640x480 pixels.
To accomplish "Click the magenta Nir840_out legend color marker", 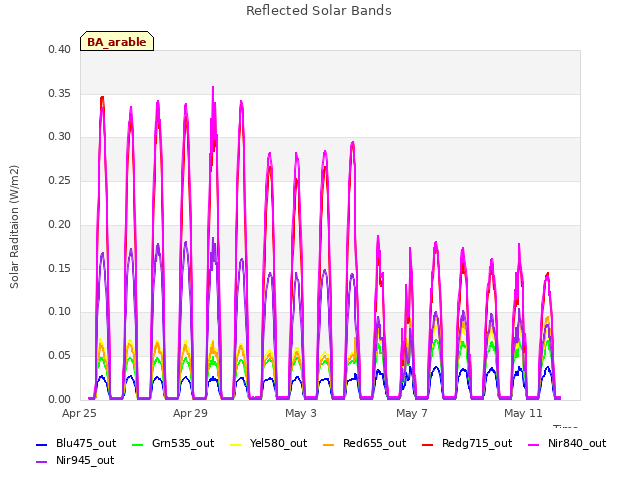I will click(533, 444).
